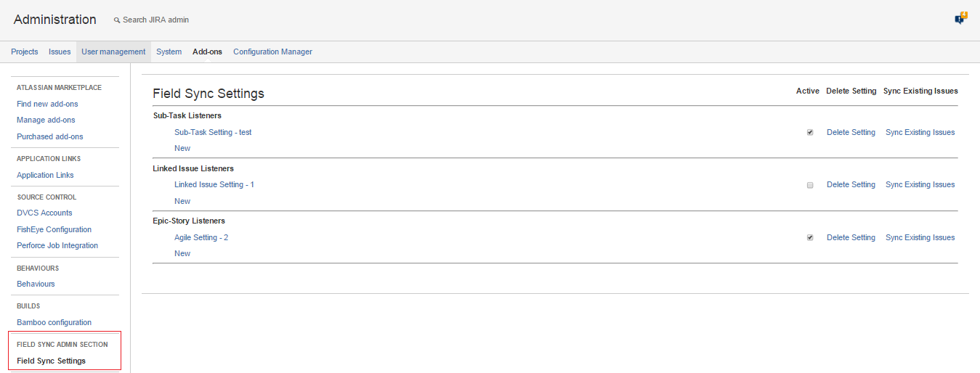Sync existing issues for Agile Setting - 2
Screen dimensions: 980x373
(920, 237)
